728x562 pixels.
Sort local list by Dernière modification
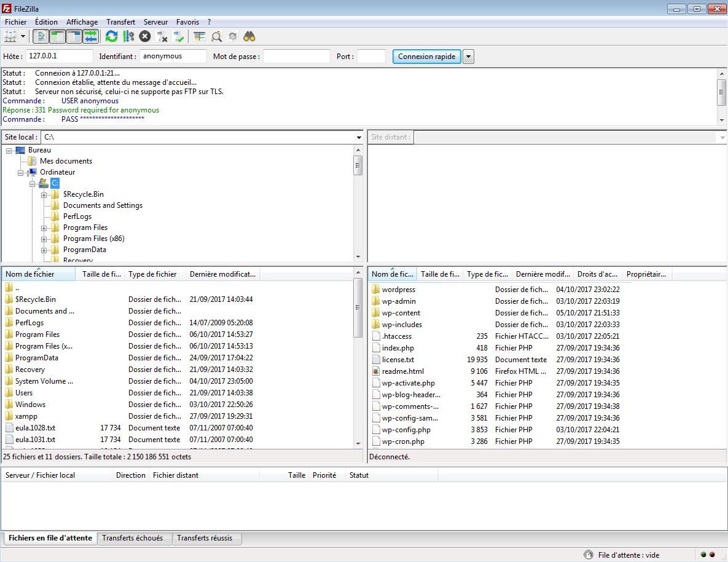click(223, 274)
